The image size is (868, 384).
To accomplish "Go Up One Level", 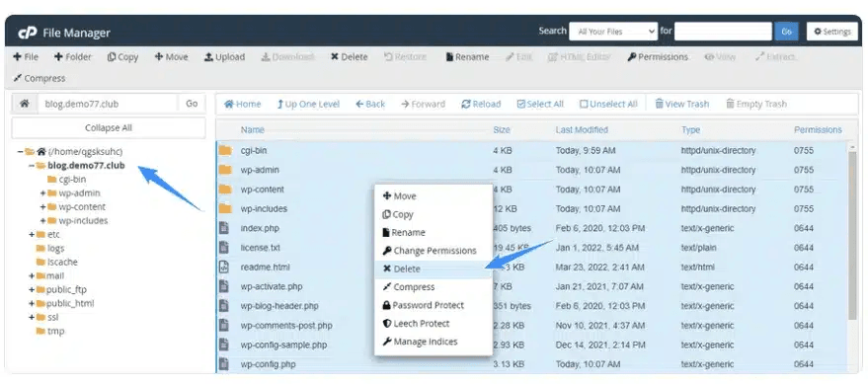I will point(308,104).
